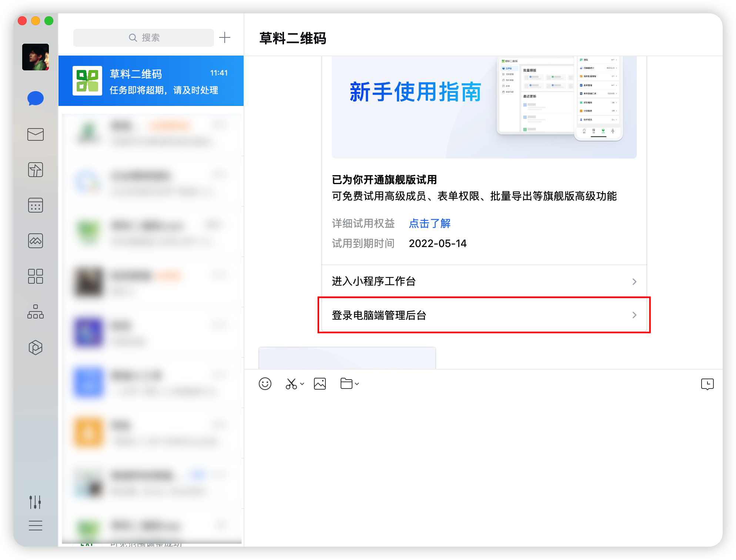Image resolution: width=736 pixels, height=560 pixels.
Task: Open the Calendar icon in sidebar
Action: click(x=36, y=205)
